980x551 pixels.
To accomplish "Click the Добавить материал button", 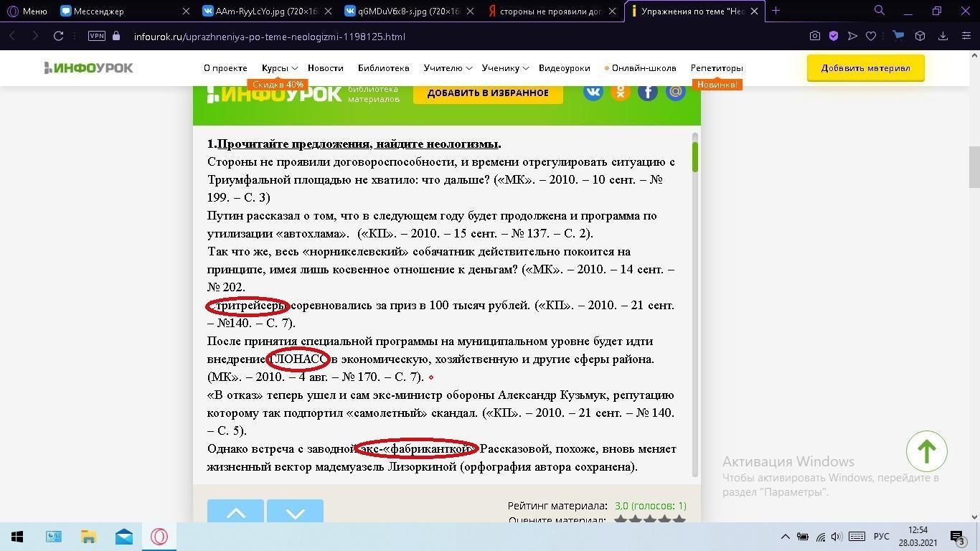I will 865,68.
